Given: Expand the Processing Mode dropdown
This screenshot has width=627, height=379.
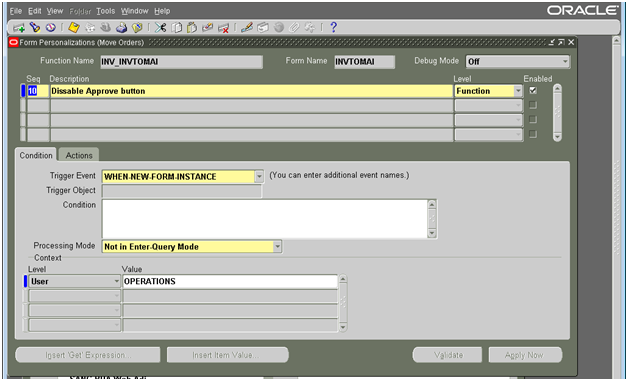Looking at the screenshot, I should (277, 247).
